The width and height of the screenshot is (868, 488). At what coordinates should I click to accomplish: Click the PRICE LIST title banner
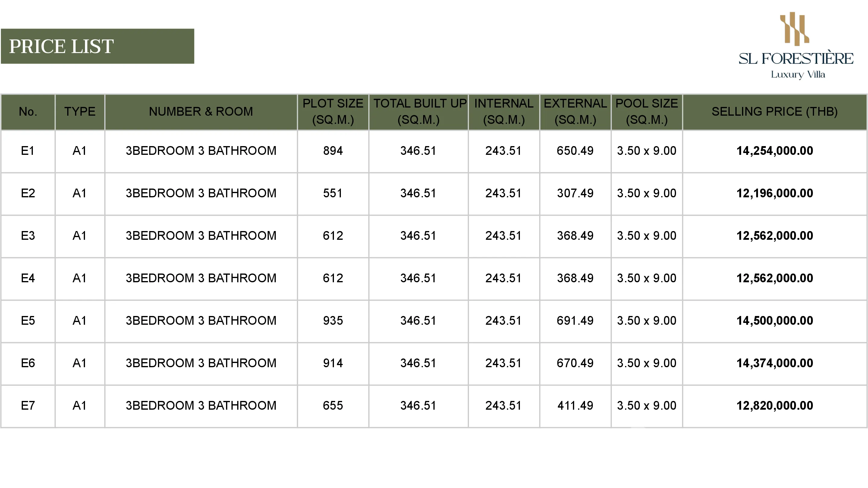97,46
